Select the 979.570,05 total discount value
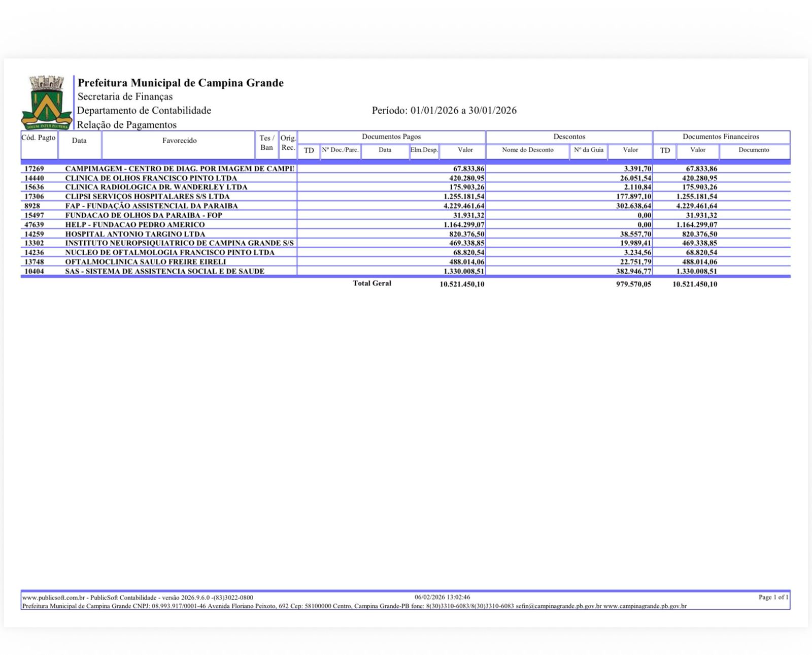 click(633, 284)
